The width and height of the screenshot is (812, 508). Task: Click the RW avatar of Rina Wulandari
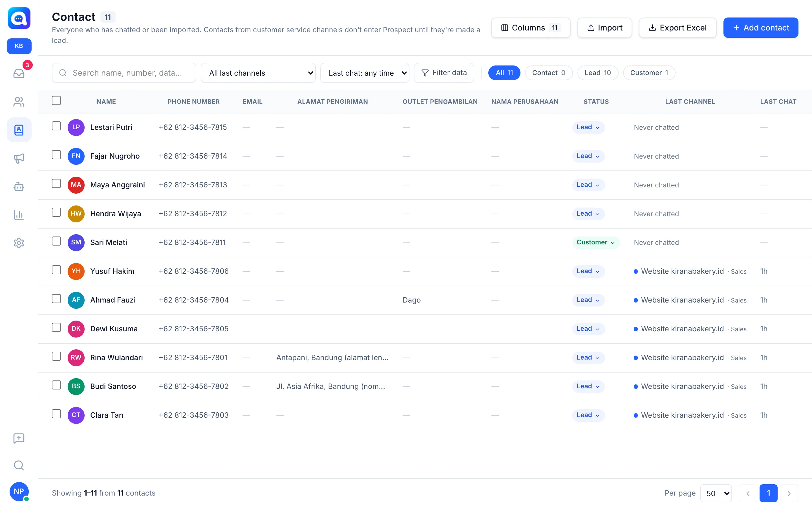[76, 358]
